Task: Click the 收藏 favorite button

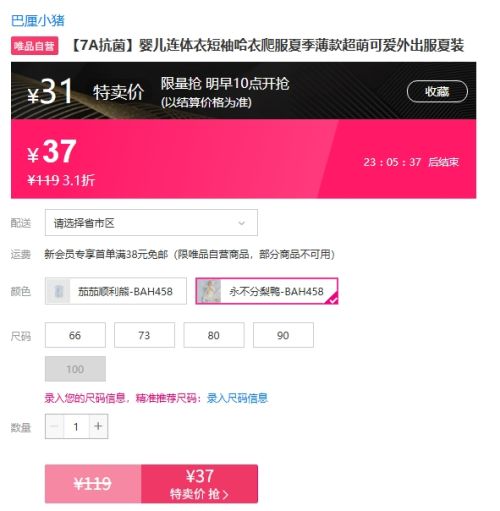Action: pyautogui.click(x=437, y=91)
